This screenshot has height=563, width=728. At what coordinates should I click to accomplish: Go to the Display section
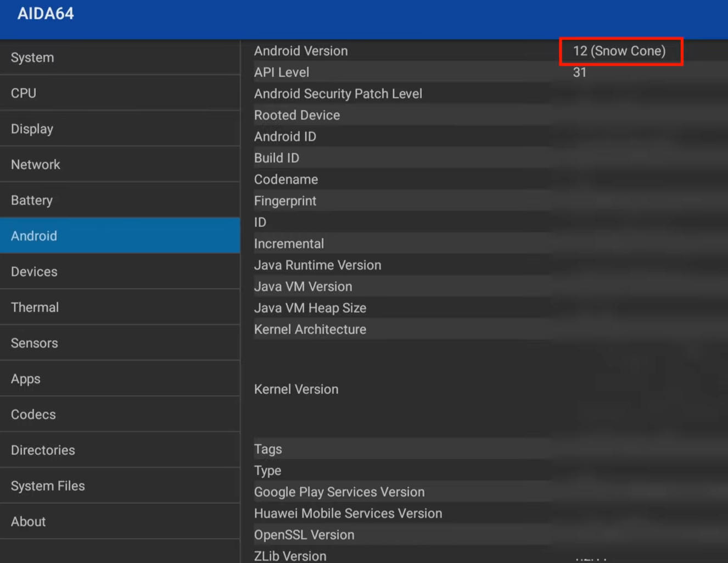(x=120, y=129)
